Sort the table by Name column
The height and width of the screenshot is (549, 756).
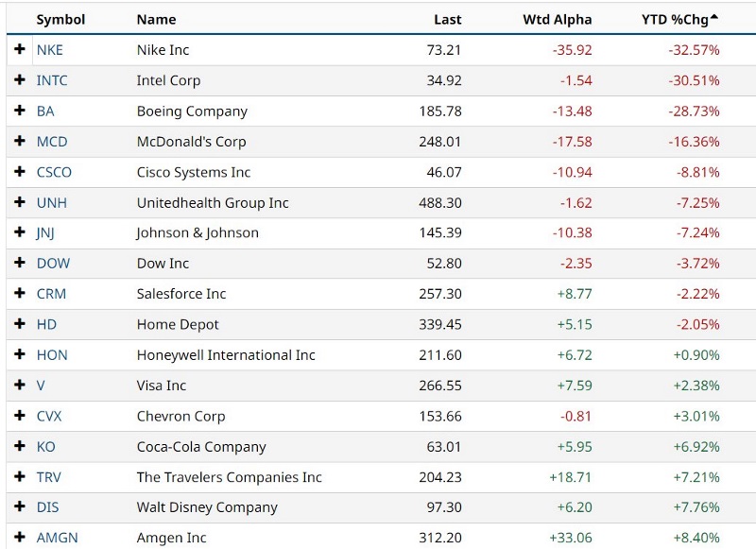[x=156, y=19]
